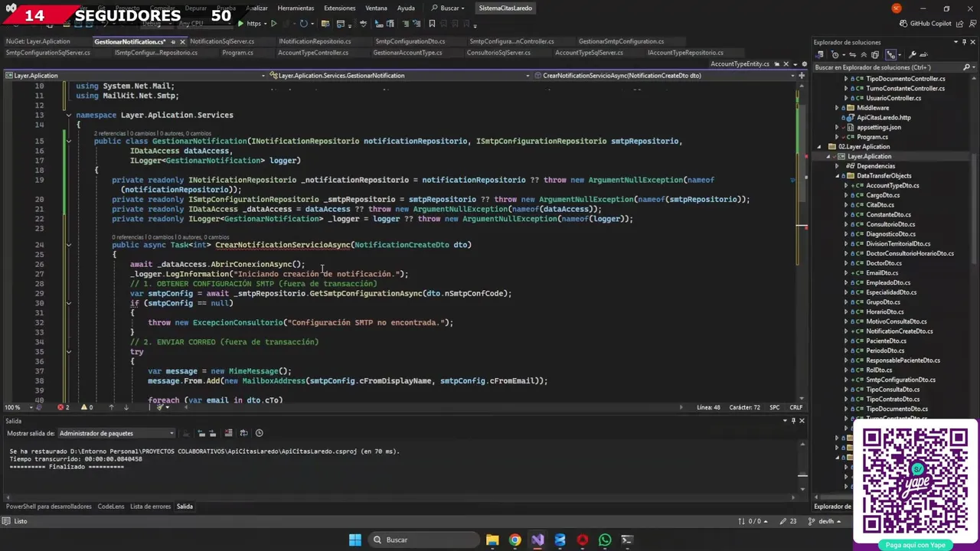Open Herramientas menu
The width and height of the screenshot is (980, 551).
[296, 8]
